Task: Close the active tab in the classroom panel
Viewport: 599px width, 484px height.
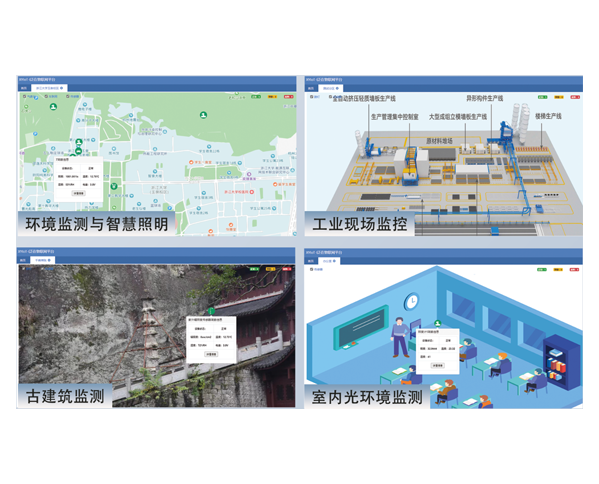Action: (x=334, y=261)
